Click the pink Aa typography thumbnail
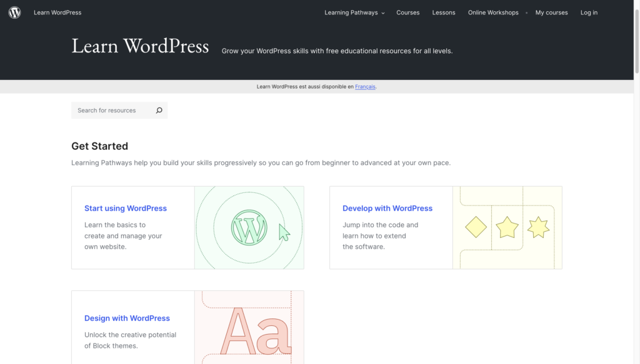Viewport: 640px width, 364px height. pos(249,327)
